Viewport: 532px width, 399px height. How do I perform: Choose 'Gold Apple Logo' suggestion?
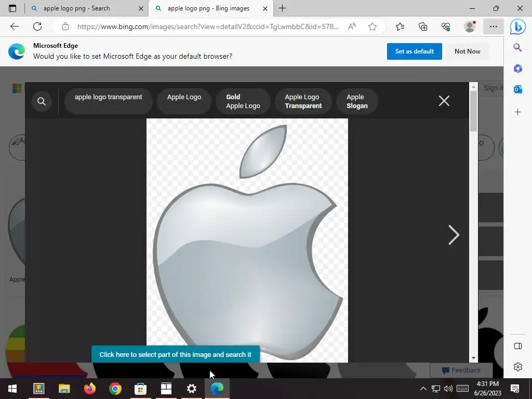click(x=243, y=101)
